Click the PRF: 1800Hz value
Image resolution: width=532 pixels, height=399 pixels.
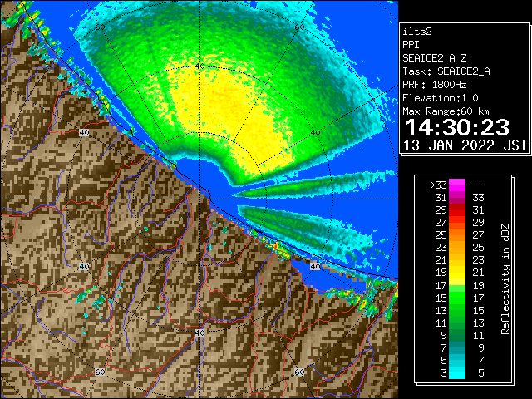(435, 85)
